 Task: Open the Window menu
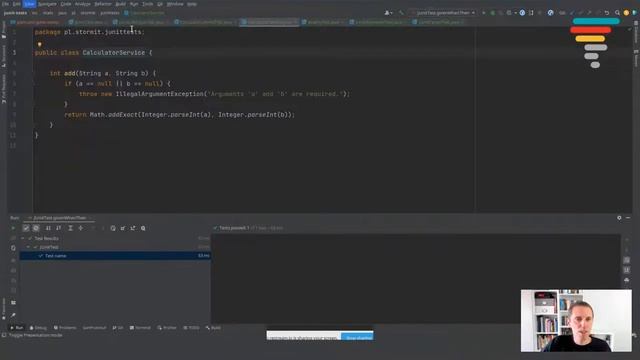tap(175, 4)
